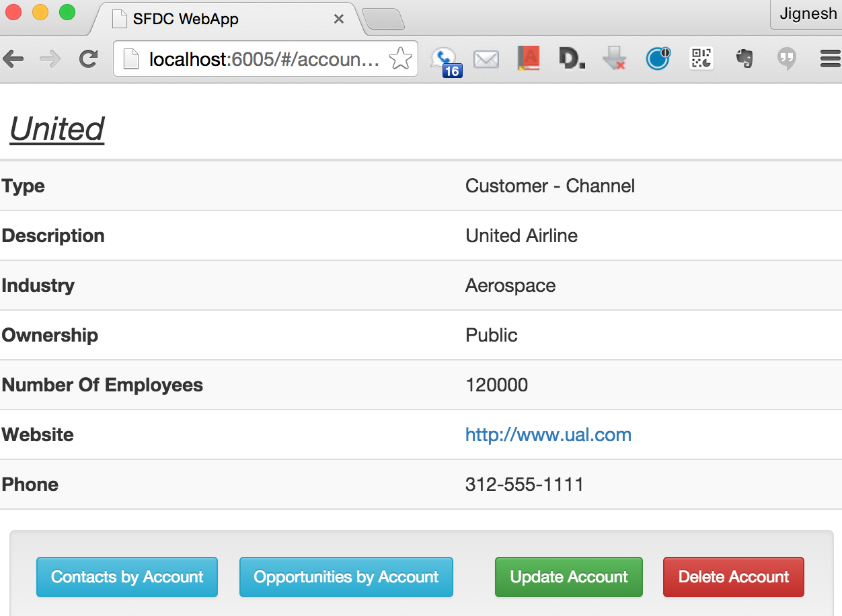Viewport: 842px width, 616px height.
Task: Click the United account heading
Action: (57, 128)
